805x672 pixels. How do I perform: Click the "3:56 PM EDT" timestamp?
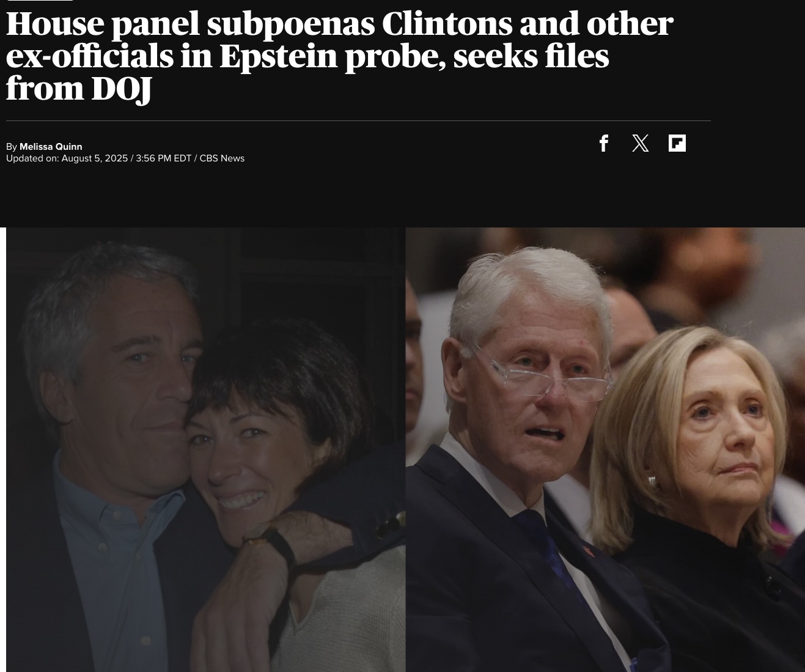pyautogui.click(x=163, y=158)
